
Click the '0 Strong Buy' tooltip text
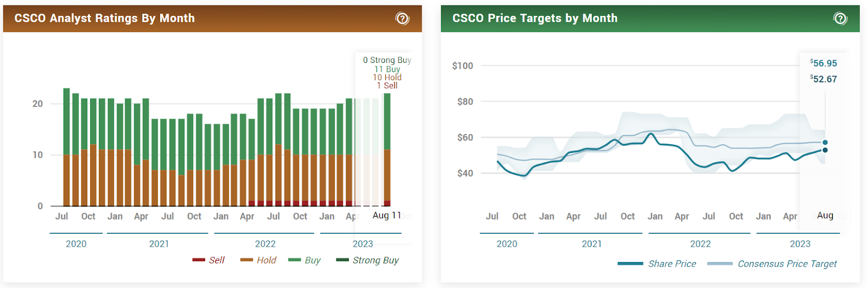click(x=387, y=60)
